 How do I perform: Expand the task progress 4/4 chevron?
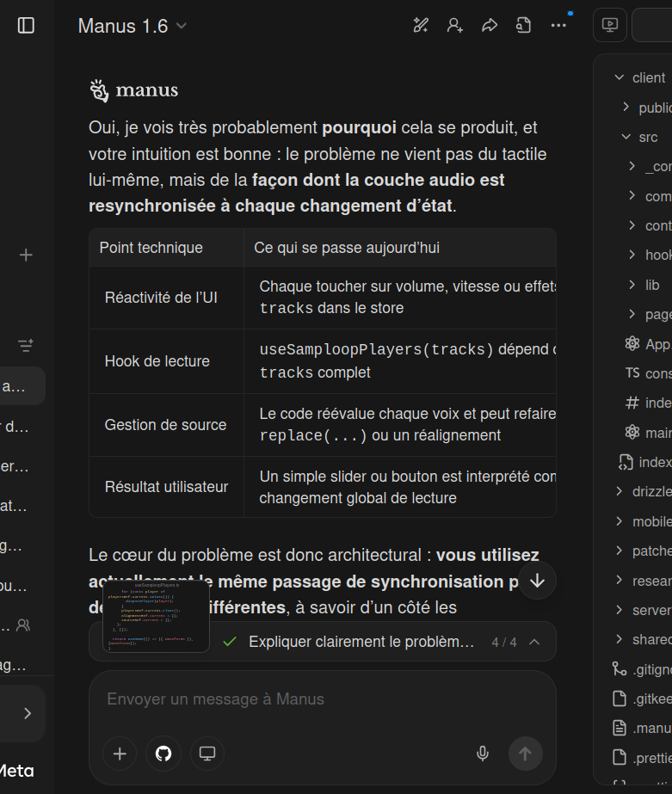(x=534, y=642)
